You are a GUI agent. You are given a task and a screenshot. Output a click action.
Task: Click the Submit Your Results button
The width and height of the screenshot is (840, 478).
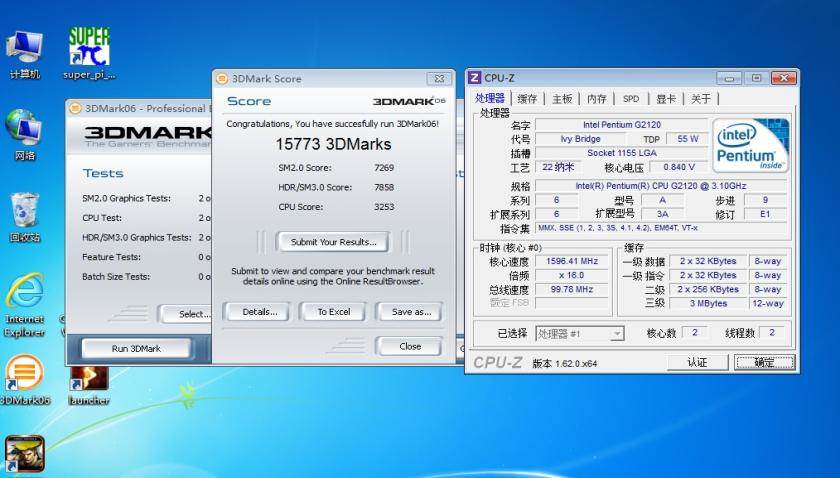(x=333, y=242)
